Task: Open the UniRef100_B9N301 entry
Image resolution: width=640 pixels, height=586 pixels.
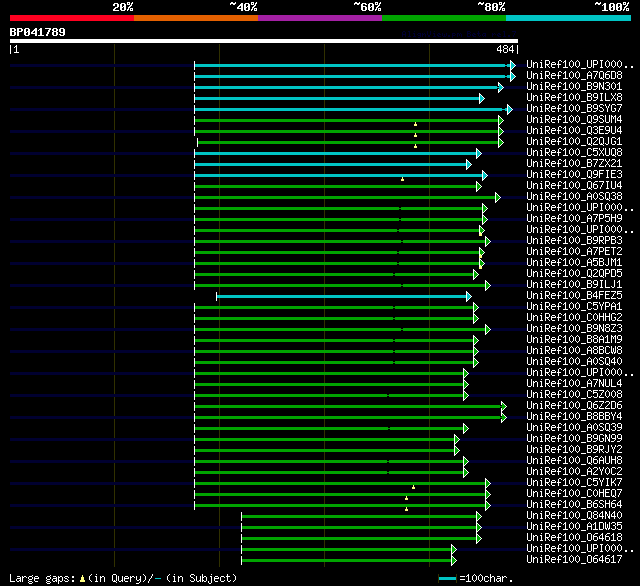Action: point(574,87)
